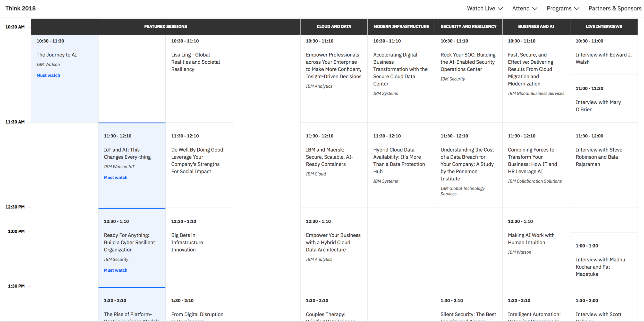This screenshot has width=644, height=322.
Task: Open Ready For Anything cyber resilient session
Action: [129, 242]
